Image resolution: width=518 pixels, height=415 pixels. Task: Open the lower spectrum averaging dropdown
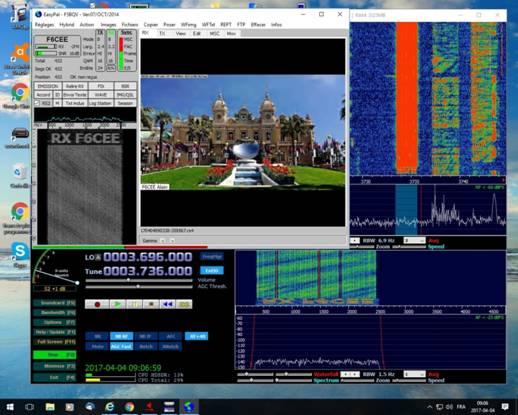click(414, 374)
